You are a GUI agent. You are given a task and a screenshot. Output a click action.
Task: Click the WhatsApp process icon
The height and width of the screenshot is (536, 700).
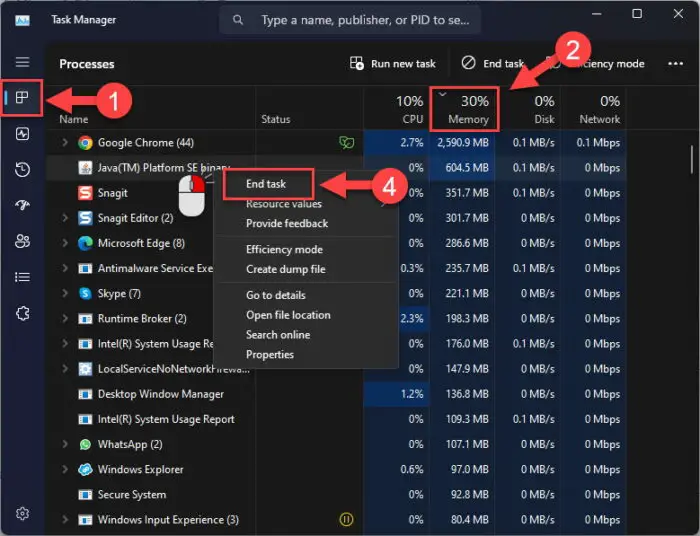point(85,445)
